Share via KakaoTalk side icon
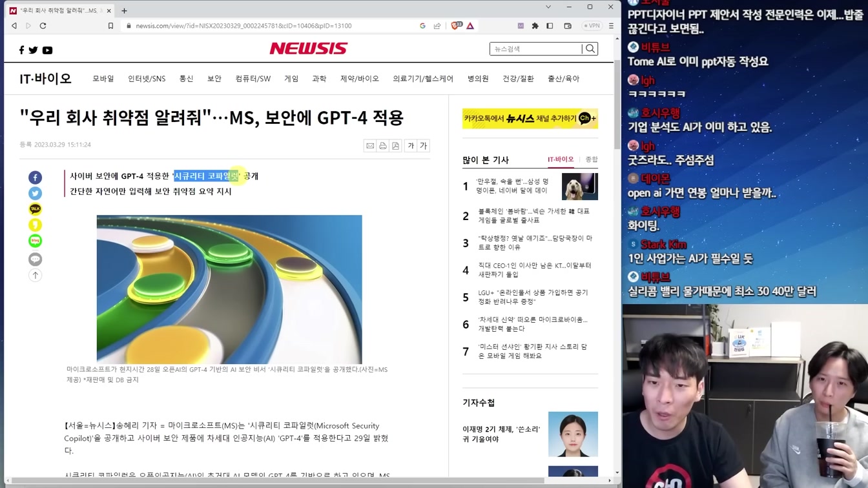 coord(36,209)
